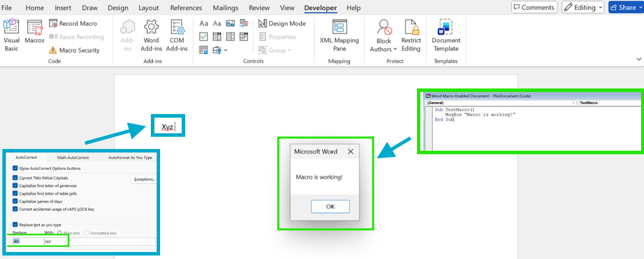Open the Share menu
The height and width of the screenshot is (259, 644).
tap(625, 8)
